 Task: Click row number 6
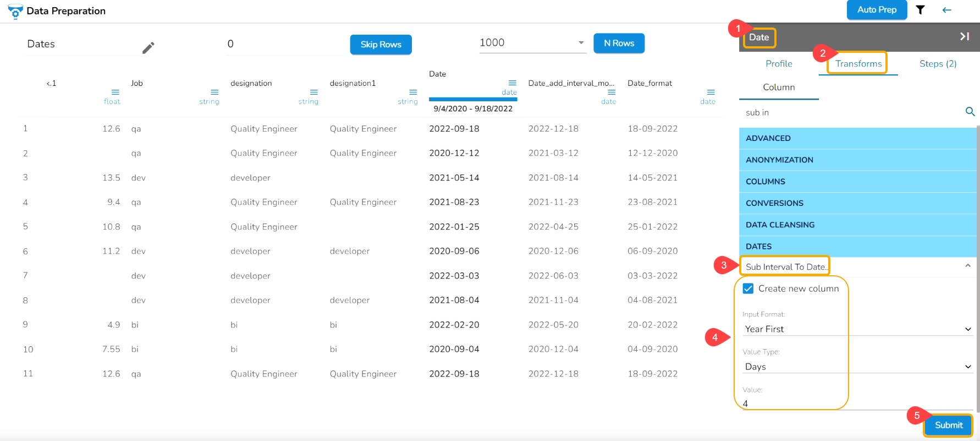[x=25, y=251]
